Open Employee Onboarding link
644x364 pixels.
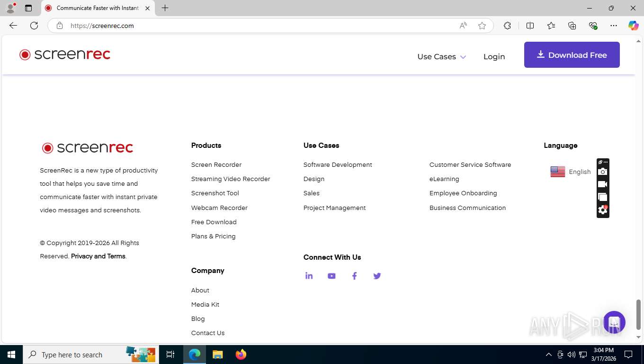coord(463,193)
